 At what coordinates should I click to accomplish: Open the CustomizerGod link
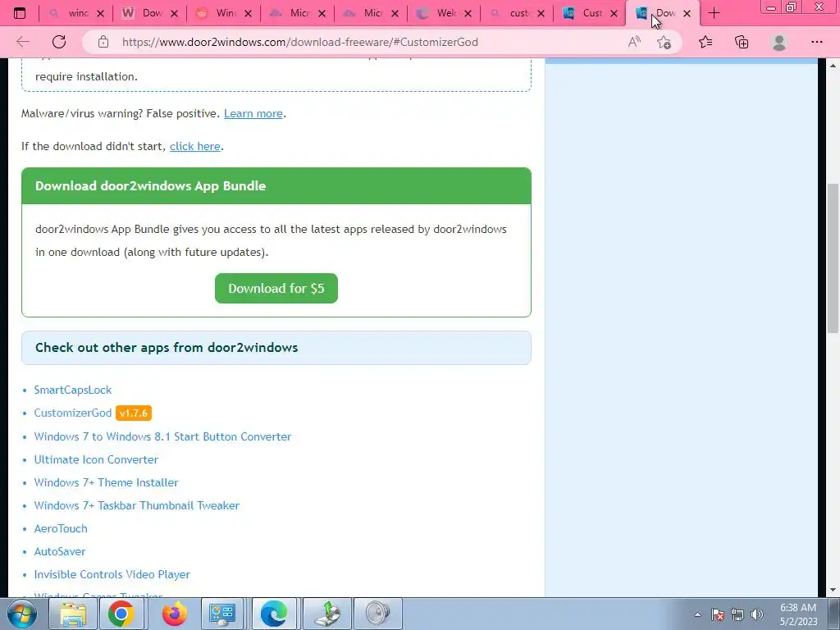pos(73,413)
